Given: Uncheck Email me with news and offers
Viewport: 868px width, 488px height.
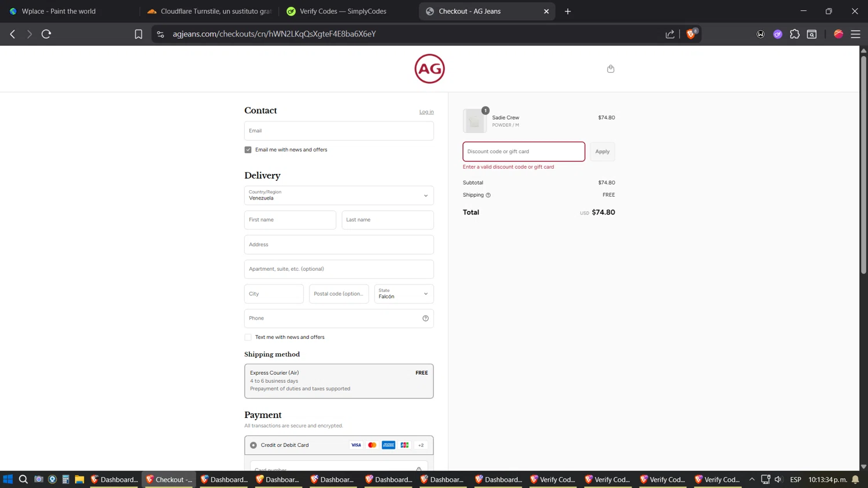Looking at the screenshot, I should point(248,150).
